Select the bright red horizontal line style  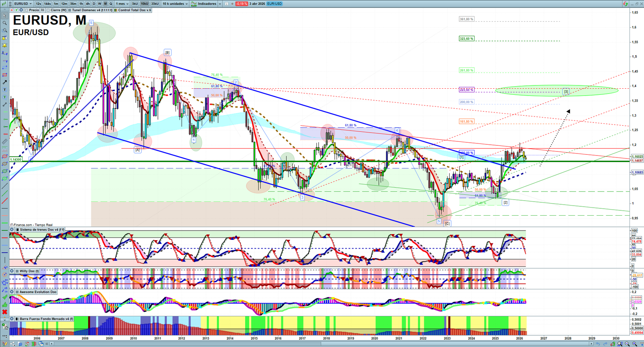[x=4, y=238]
